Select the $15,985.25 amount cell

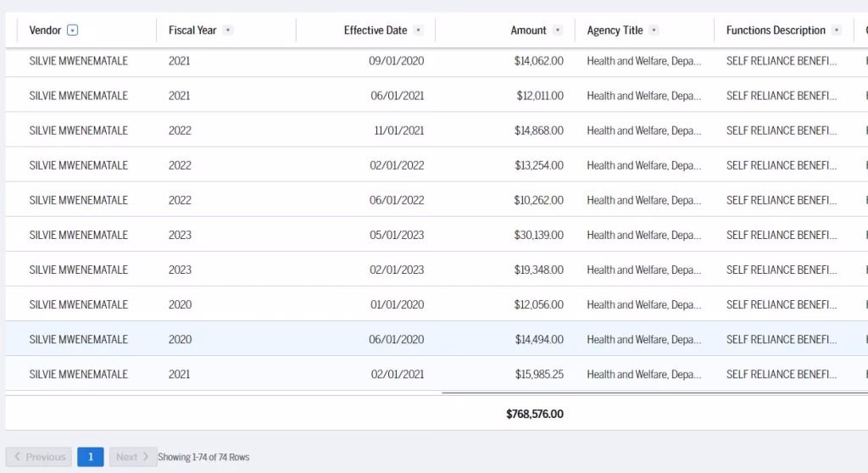[x=538, y=374]
